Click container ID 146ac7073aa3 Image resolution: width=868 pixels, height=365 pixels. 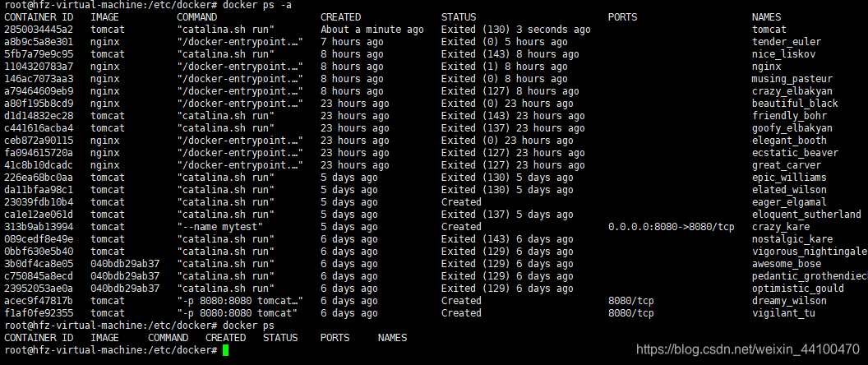(39, 79)
